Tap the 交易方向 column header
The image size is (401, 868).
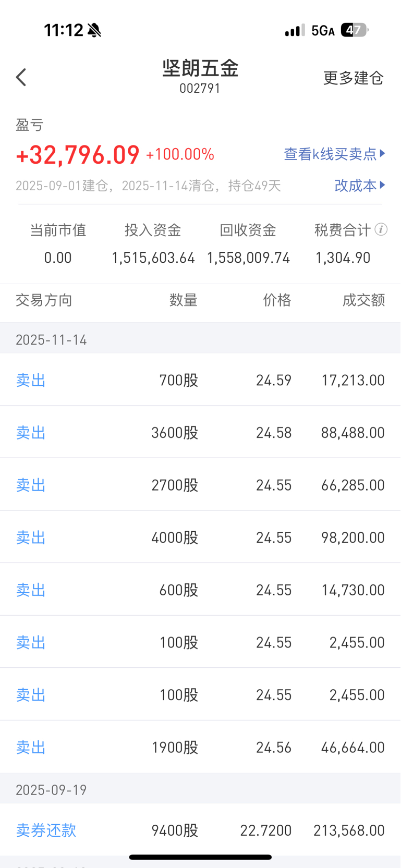tap(44, 300)
